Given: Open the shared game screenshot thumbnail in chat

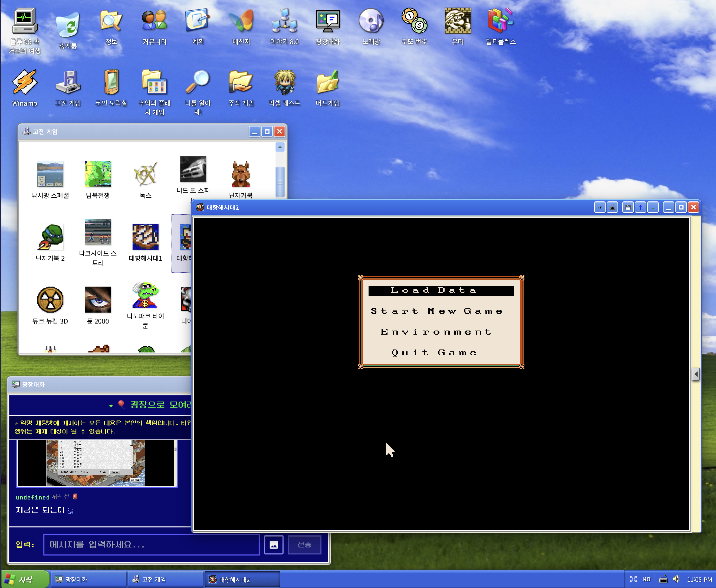Looking at the screenshot, I should (97, 463).
